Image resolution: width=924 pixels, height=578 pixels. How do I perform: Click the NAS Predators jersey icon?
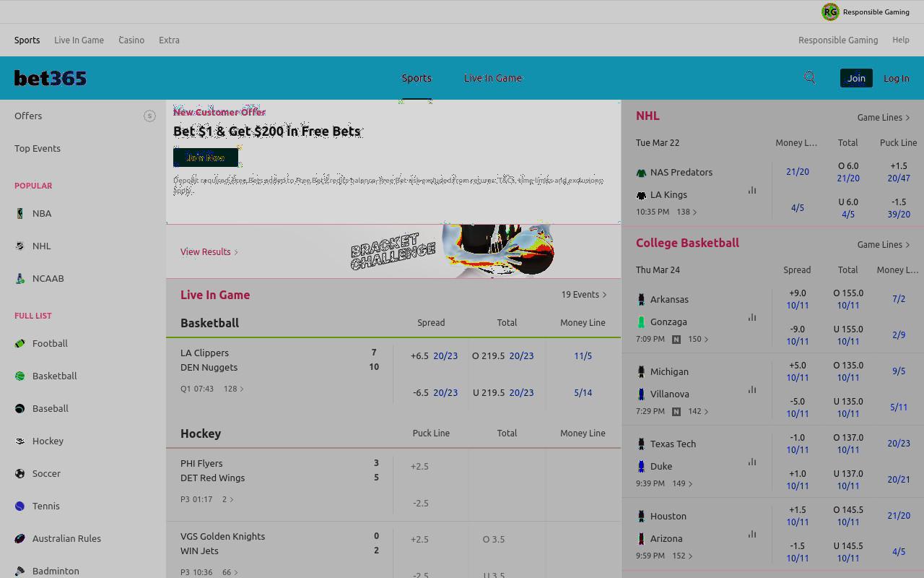point(641,173)
